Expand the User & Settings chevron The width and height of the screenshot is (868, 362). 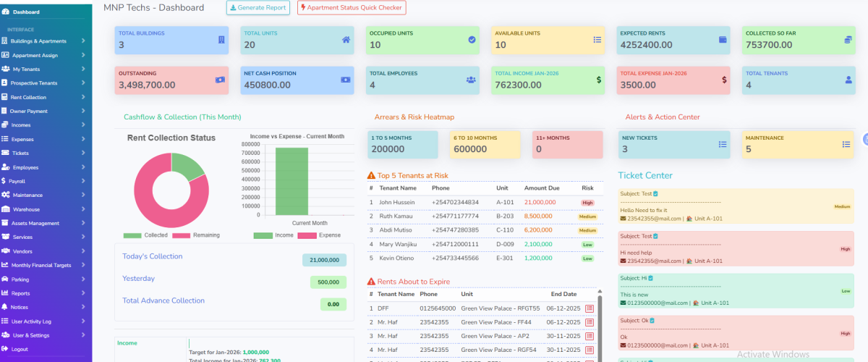[83, 335]
